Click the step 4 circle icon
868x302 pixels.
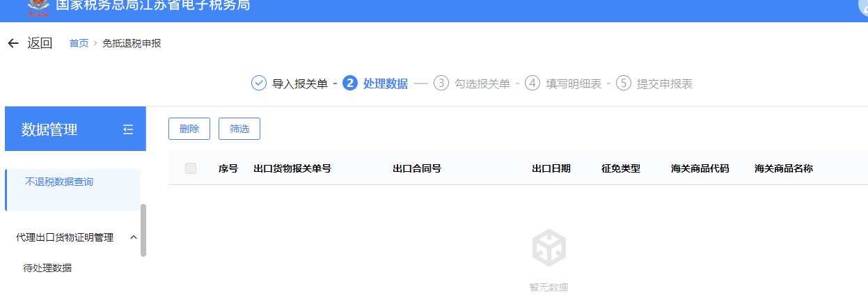coord(532,84)
